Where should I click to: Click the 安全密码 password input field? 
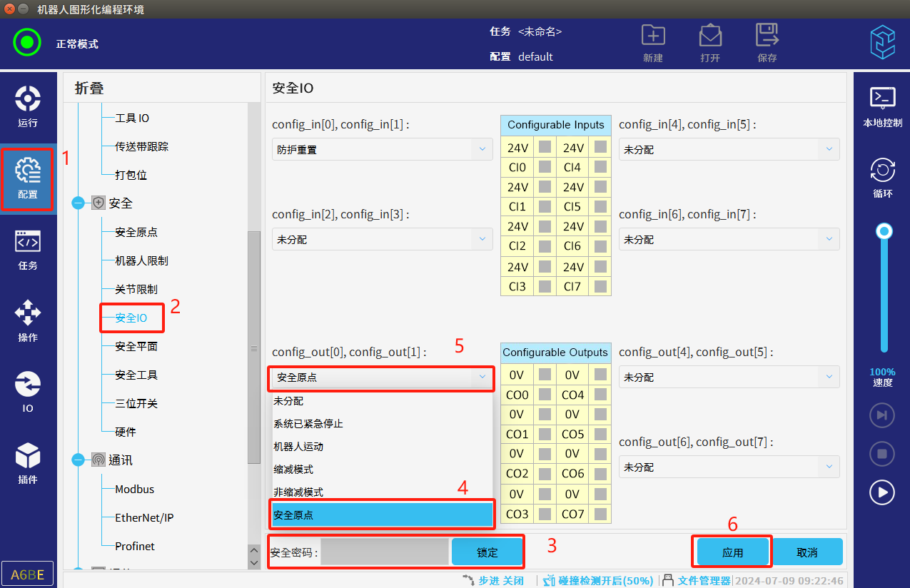click(x=384, y=552)
